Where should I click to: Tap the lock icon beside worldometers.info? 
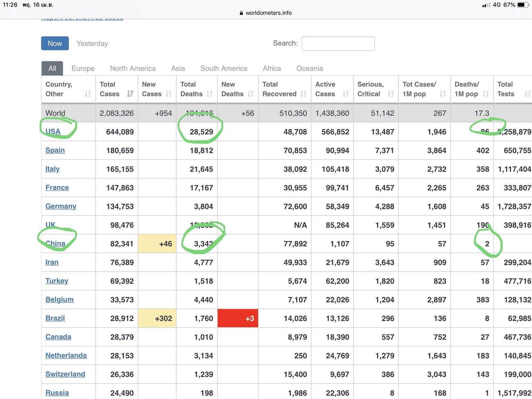(241, 13)
